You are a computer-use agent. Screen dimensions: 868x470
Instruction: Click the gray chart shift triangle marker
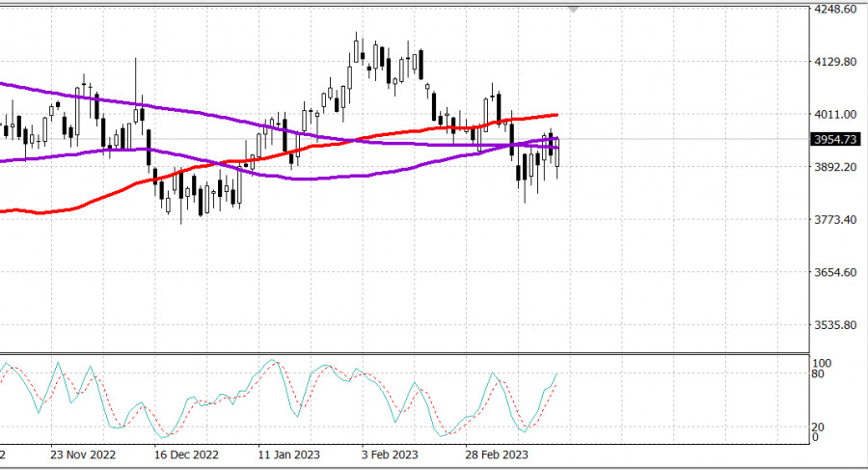[575, 9]
